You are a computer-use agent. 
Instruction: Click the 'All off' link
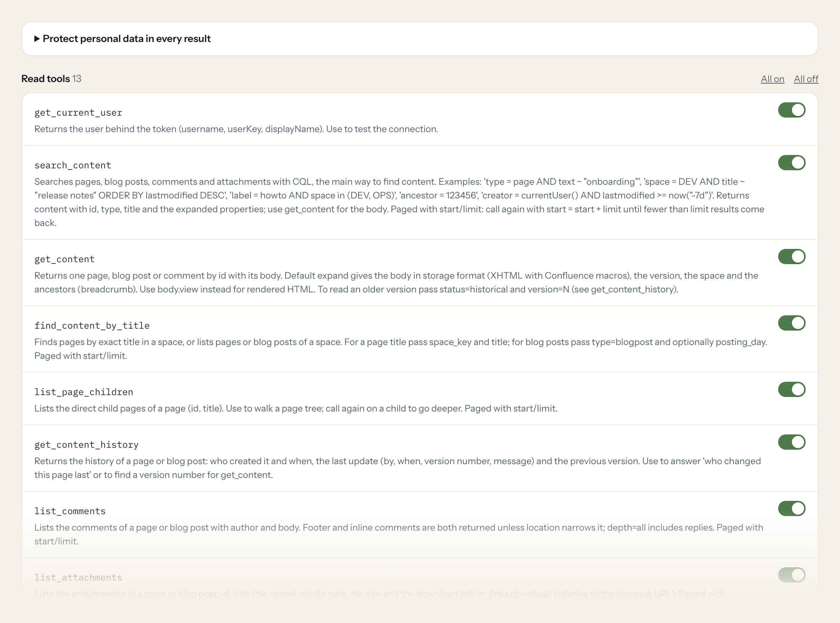806,79
